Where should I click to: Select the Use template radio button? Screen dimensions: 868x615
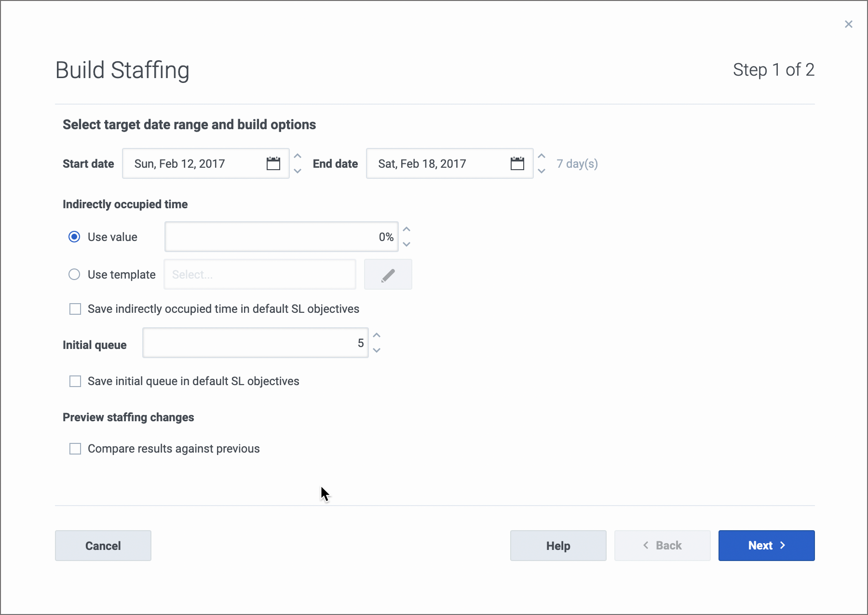[74, 274]
